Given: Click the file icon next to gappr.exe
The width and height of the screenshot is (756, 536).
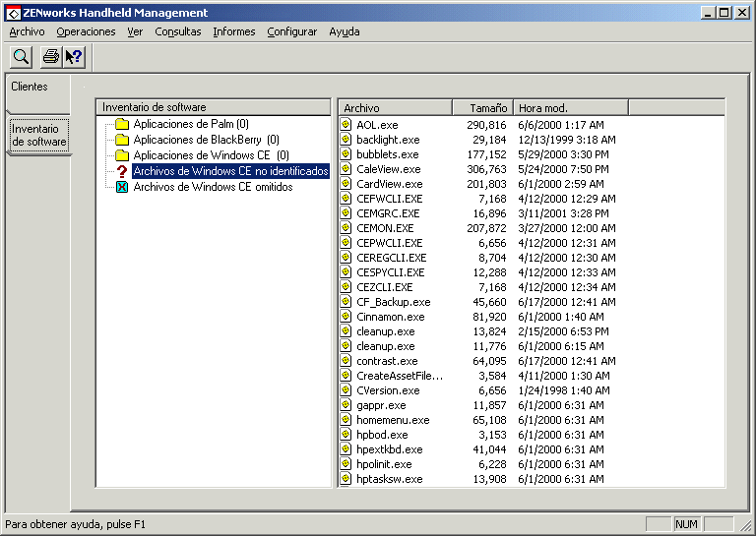Looking at the screenshot, I should (x=346, y=405).
